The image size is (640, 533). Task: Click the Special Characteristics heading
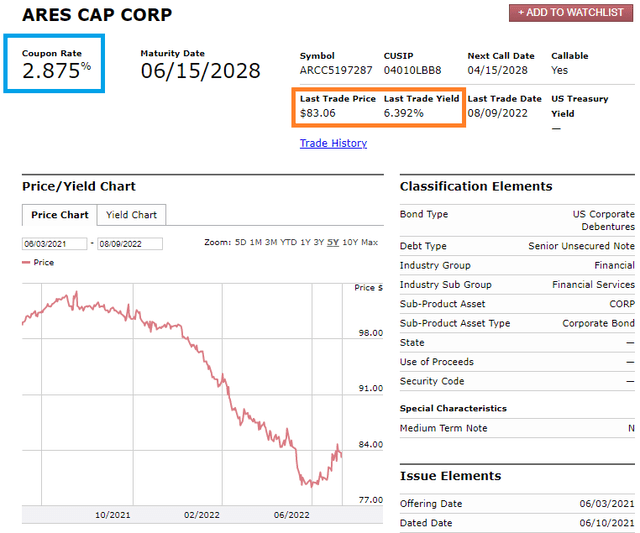coord(453,409)
